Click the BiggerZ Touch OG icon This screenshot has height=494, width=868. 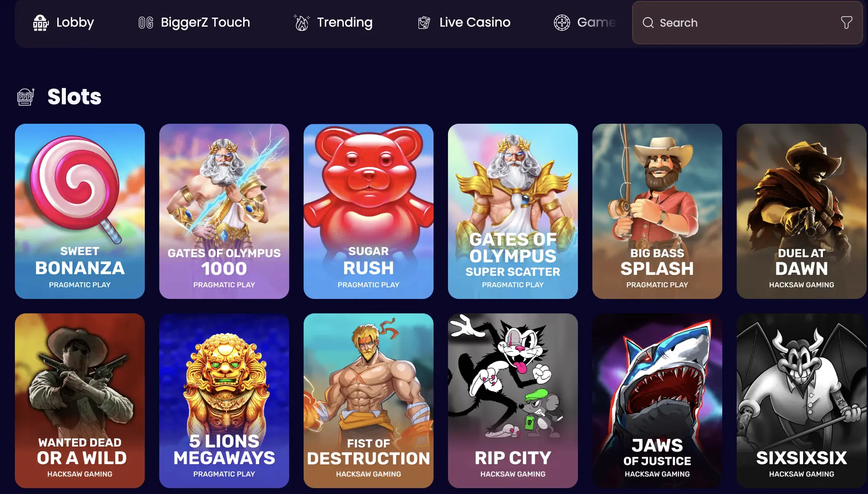(x=146, y=23)
